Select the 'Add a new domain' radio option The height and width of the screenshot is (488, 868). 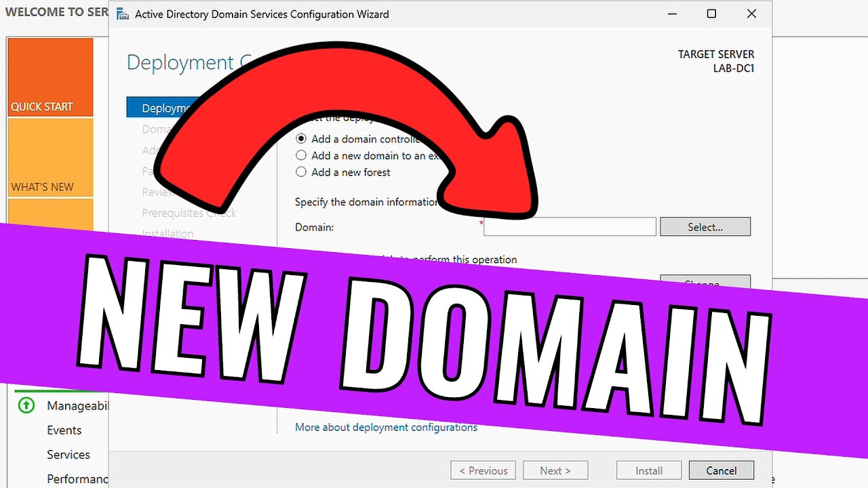click(301, 155)
